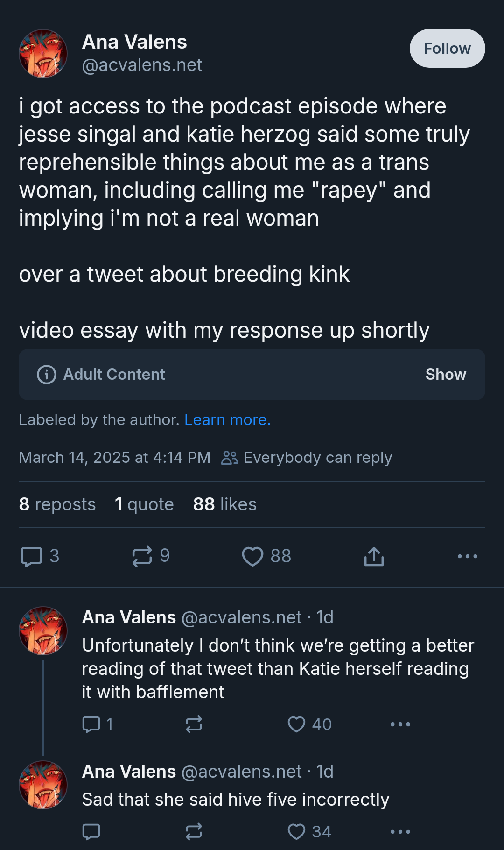
Task: View the 1 quote post
Action: click(144, 504)
